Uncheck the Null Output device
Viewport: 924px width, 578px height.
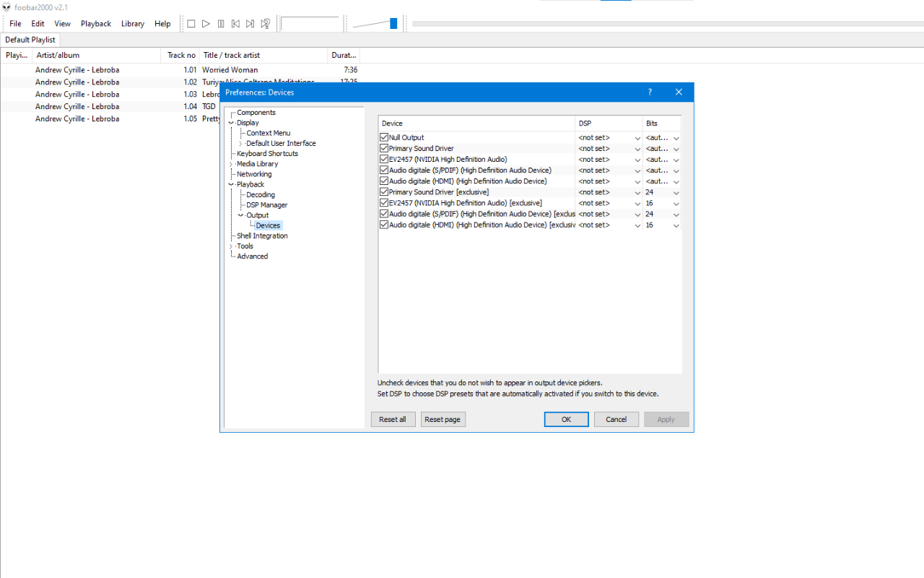(x=384, y=137)
